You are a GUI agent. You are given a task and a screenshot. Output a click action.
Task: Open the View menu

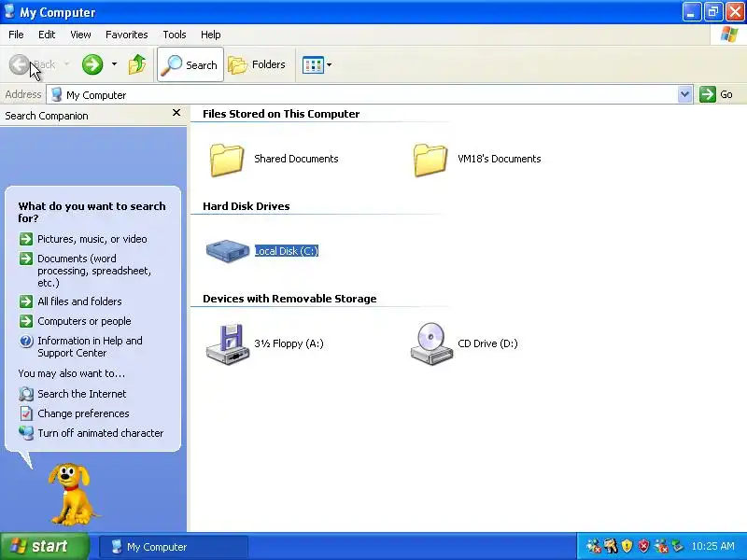tap(80, 35)
